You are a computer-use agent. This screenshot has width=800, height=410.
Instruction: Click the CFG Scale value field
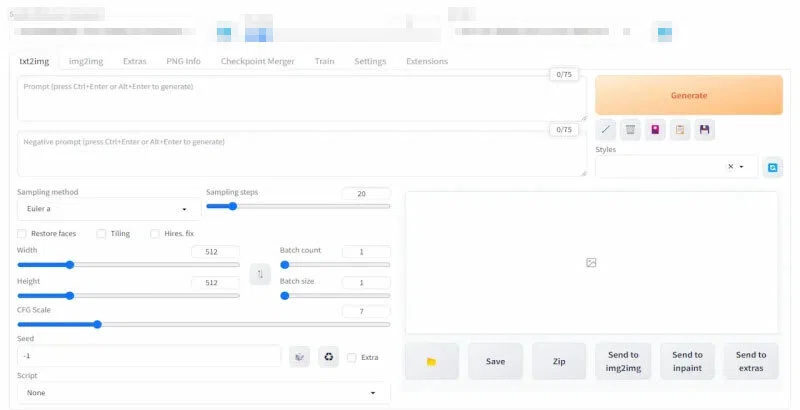pos(366,311)
